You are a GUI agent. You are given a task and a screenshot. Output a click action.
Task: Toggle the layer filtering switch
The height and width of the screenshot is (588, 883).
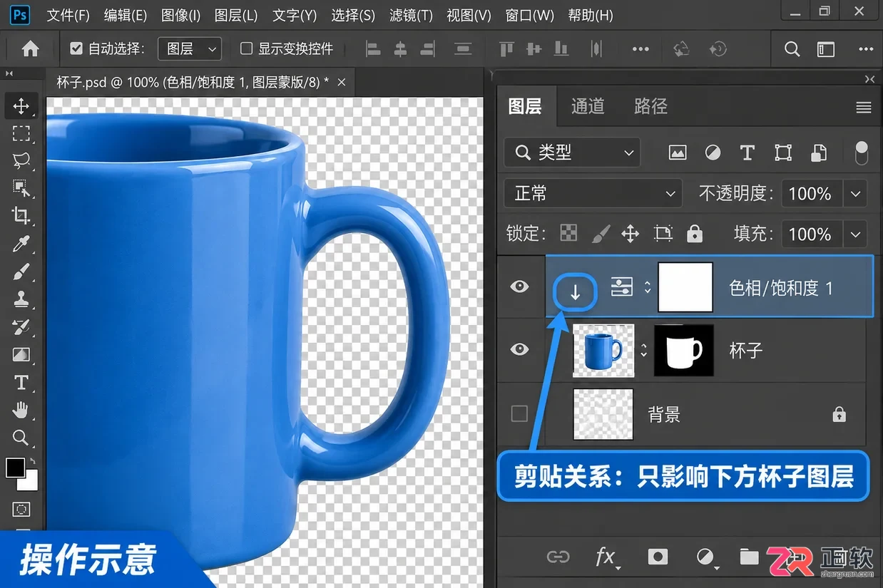(862, 153)
